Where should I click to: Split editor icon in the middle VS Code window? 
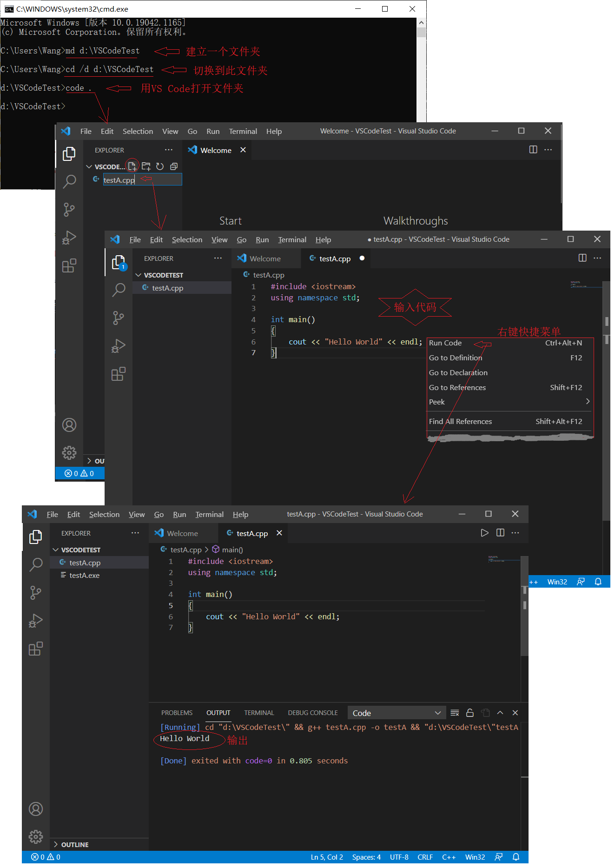(582, 258)
